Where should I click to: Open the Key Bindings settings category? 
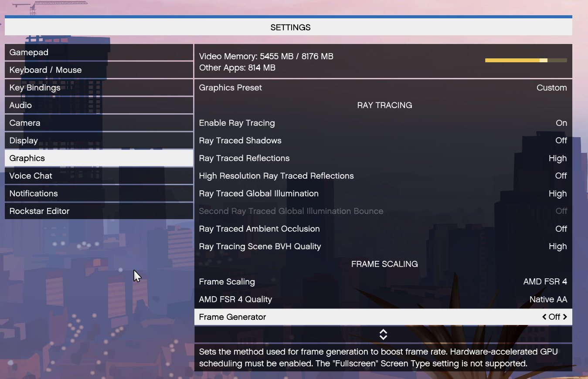tap(99, 88)
